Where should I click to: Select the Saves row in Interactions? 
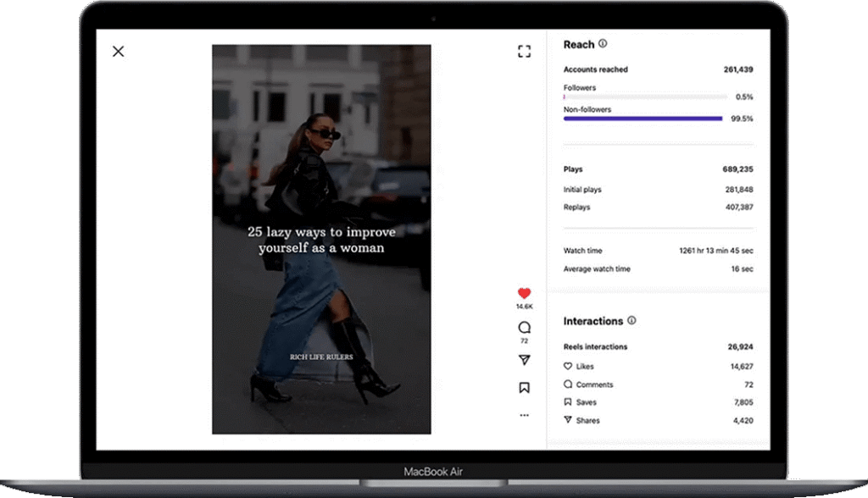[x=658, y=402]
